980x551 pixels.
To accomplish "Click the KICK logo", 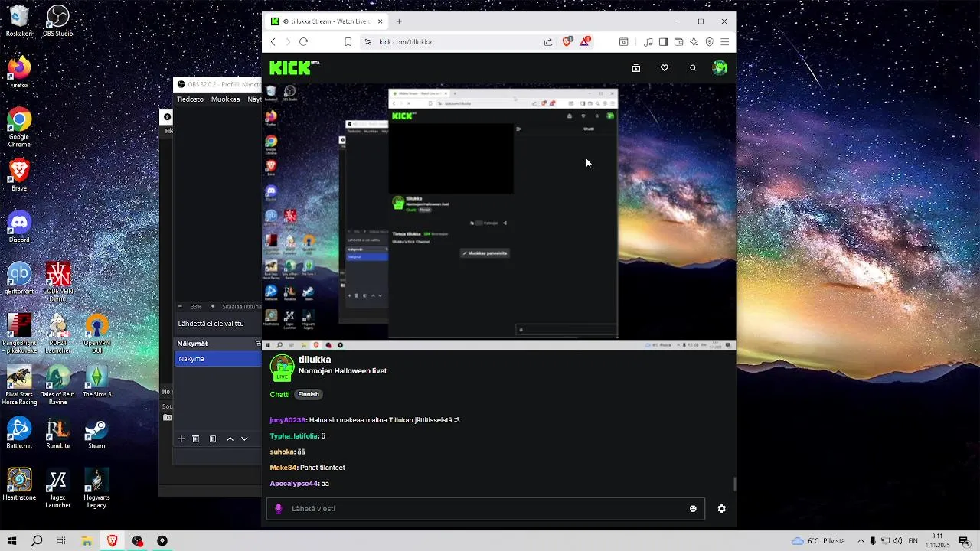I will 295,68.
